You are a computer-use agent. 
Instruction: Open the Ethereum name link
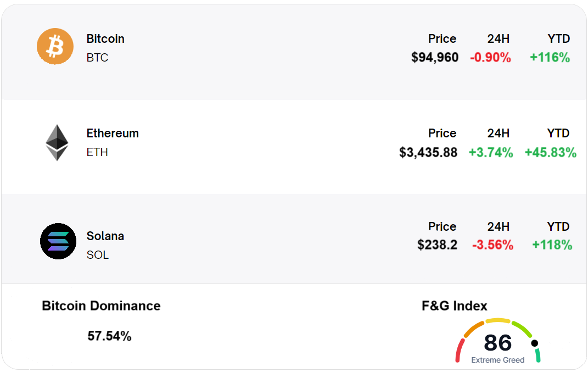113,134
